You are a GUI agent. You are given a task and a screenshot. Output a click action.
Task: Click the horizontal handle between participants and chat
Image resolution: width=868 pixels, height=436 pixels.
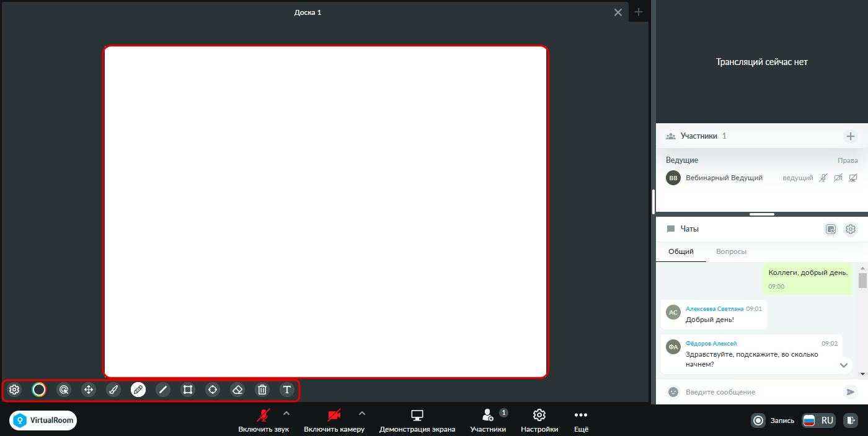(762, 214)
